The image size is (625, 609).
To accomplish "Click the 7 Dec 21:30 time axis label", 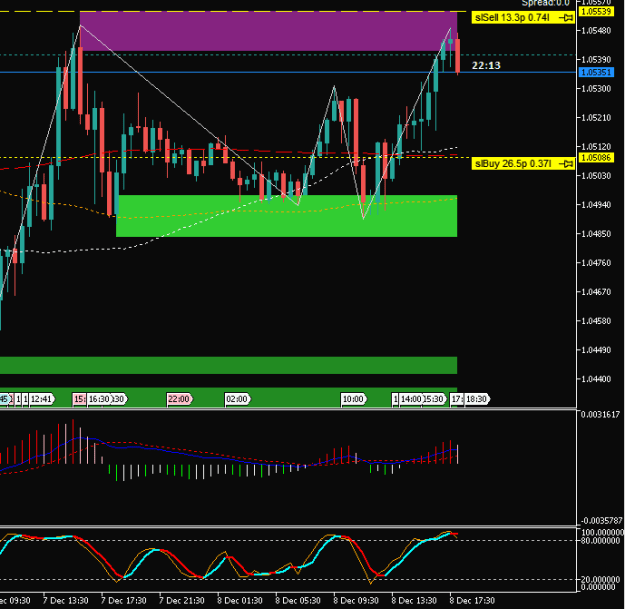I will tap(182, 601).
